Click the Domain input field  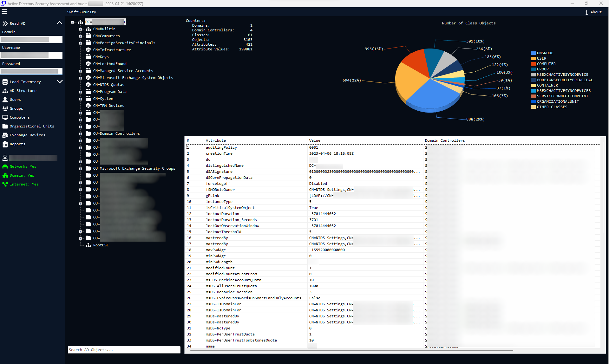pos(31,39)
